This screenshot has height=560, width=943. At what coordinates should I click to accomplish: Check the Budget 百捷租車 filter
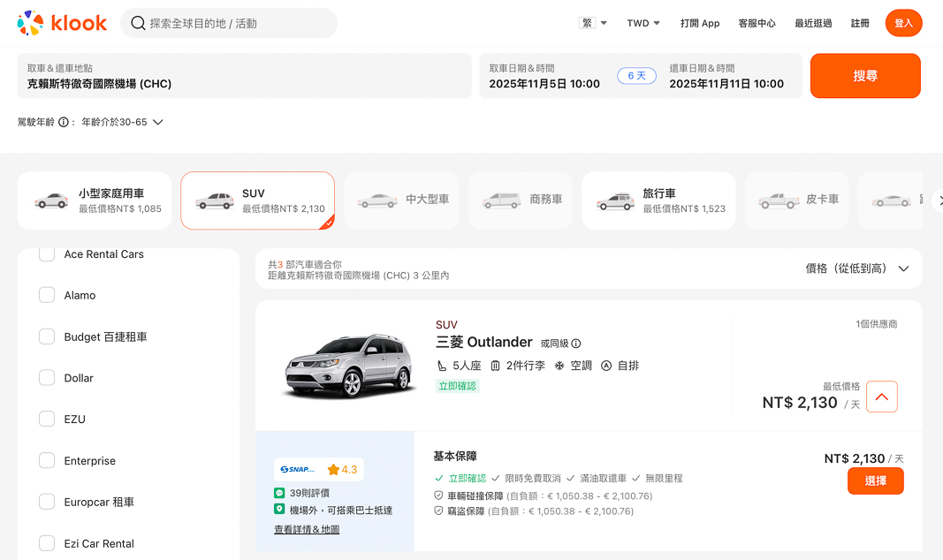coord(47,337)
